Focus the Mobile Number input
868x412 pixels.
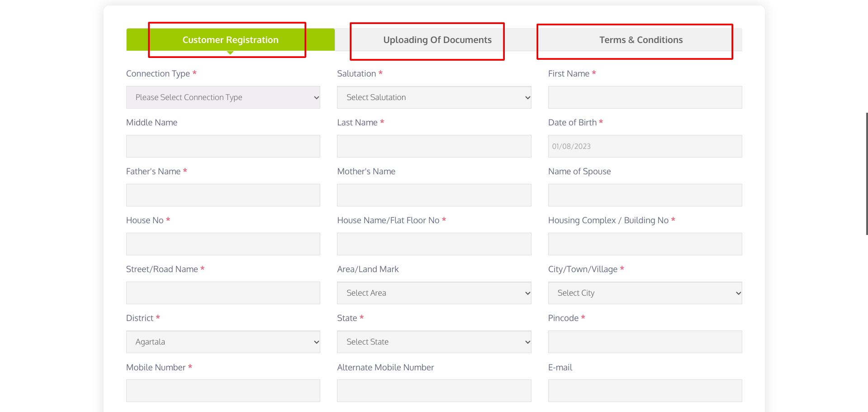(223, 391)
